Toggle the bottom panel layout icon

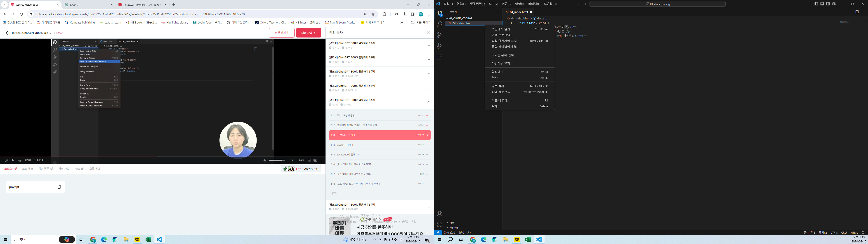(x=822, y=4)
